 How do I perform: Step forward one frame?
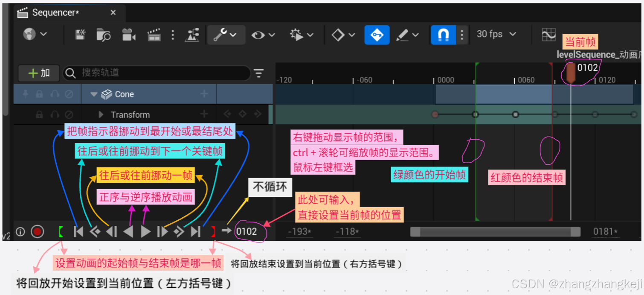[162, 232]
